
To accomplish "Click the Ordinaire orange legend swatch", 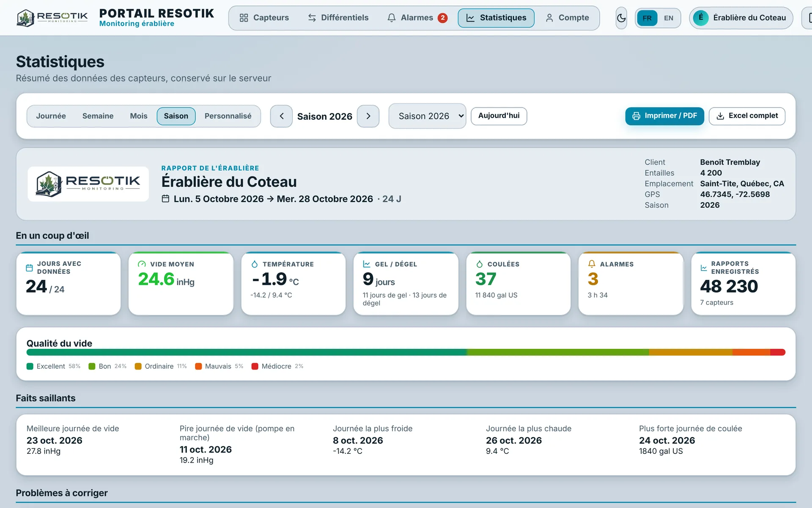I will click(138, 366).
